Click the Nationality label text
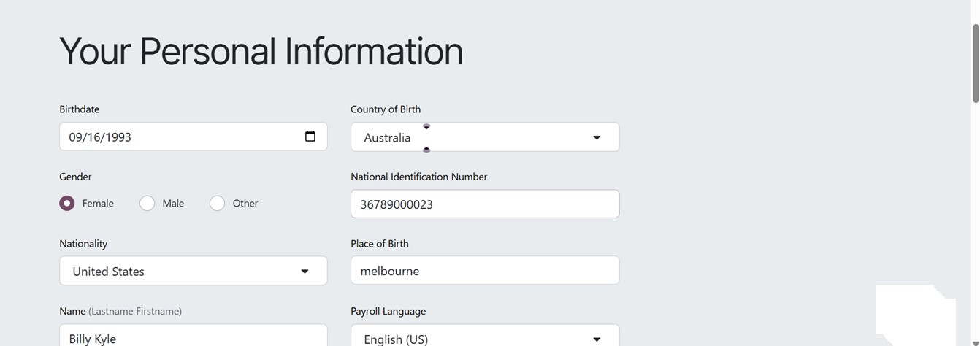Image resolution: width=980 pixels, height=346 pixels. 83,244
